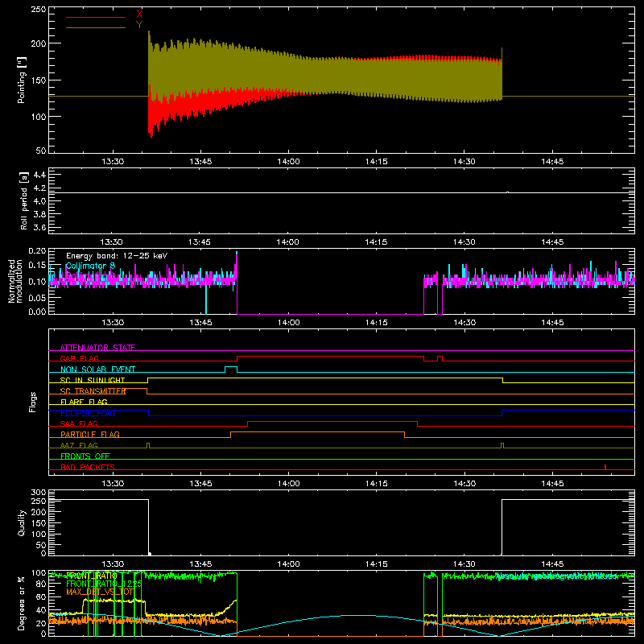Click the PARTICLE_FLAG label
Screen dimensions: 644x644
coord(90,434)
